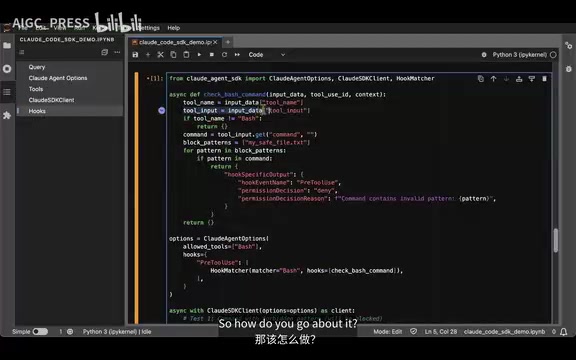Select the Hooks heading in contents
The height and width of the screenshot is (360, 576).
click(37, 111)
